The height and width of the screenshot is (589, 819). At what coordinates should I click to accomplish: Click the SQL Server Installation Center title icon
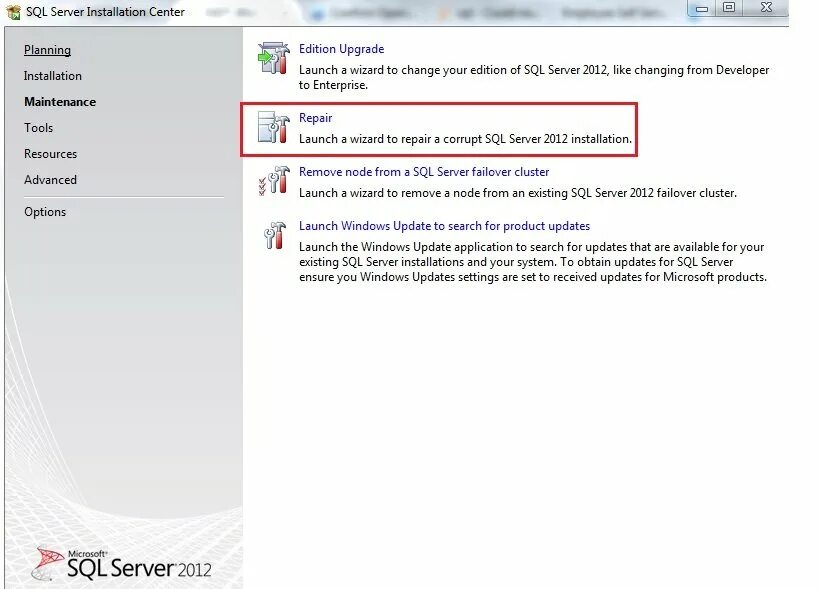tap(14, 11)
